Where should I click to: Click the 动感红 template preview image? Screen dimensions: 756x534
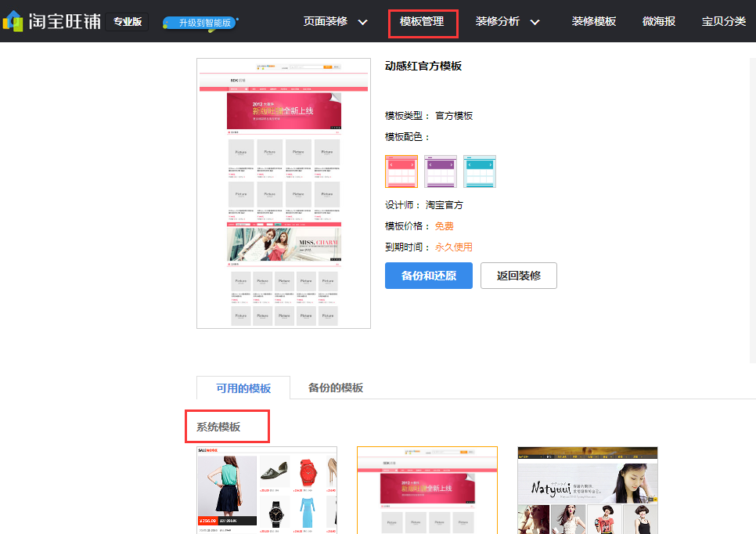coord(283,193)
